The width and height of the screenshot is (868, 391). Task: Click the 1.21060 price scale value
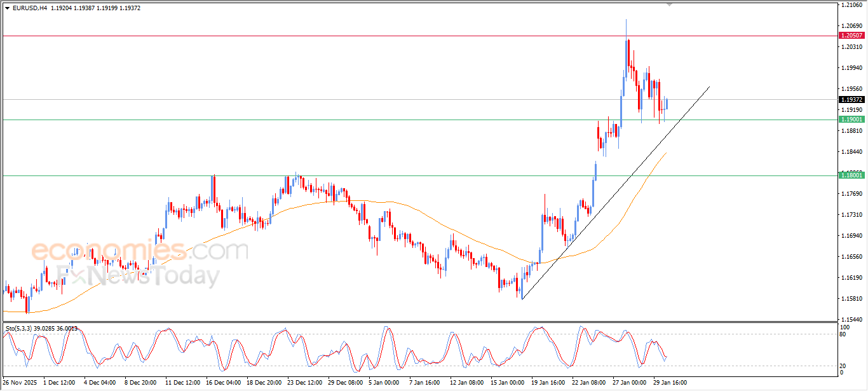tap(850, 5)
